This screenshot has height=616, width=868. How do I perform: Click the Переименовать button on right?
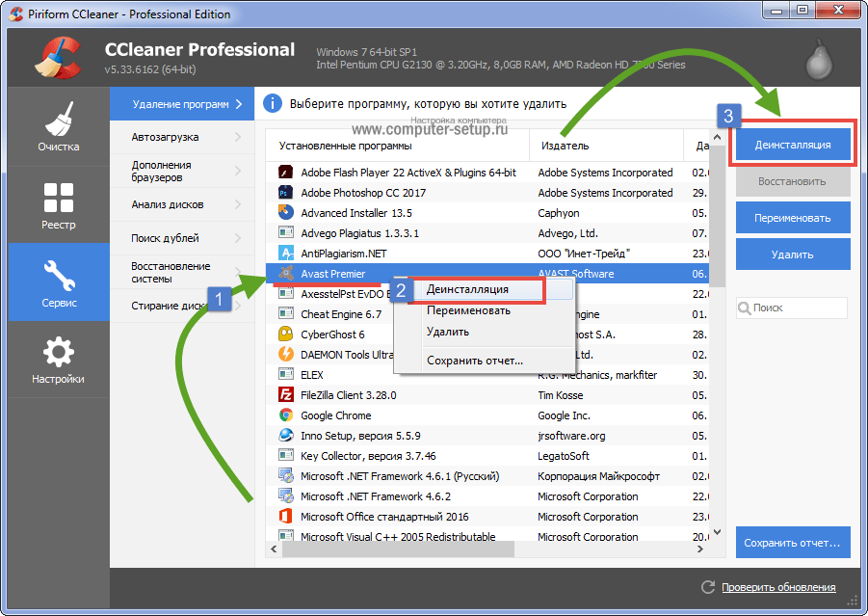coord(793,218)
